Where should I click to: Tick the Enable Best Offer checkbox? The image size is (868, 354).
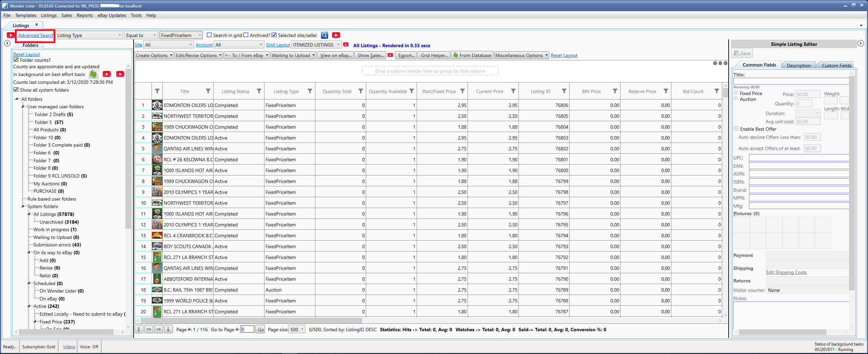click(736, 129)
